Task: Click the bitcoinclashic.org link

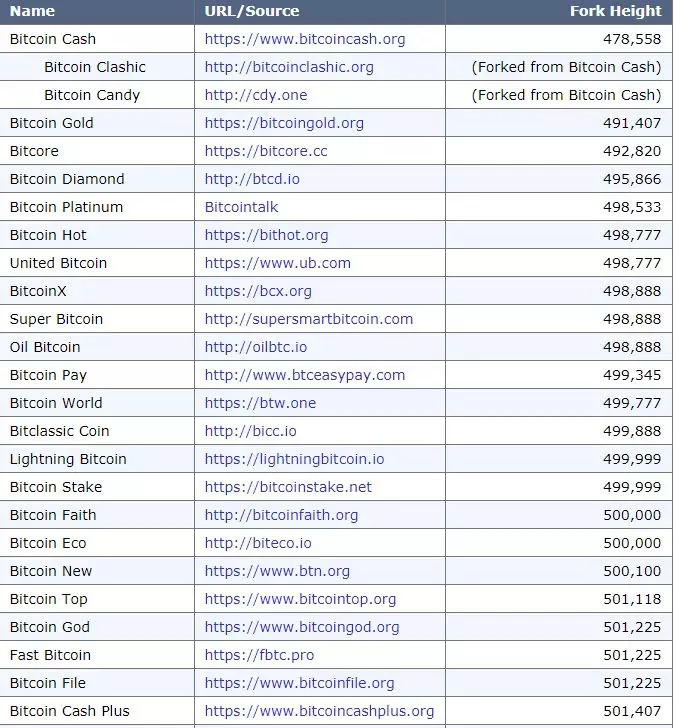Action: 289,67
